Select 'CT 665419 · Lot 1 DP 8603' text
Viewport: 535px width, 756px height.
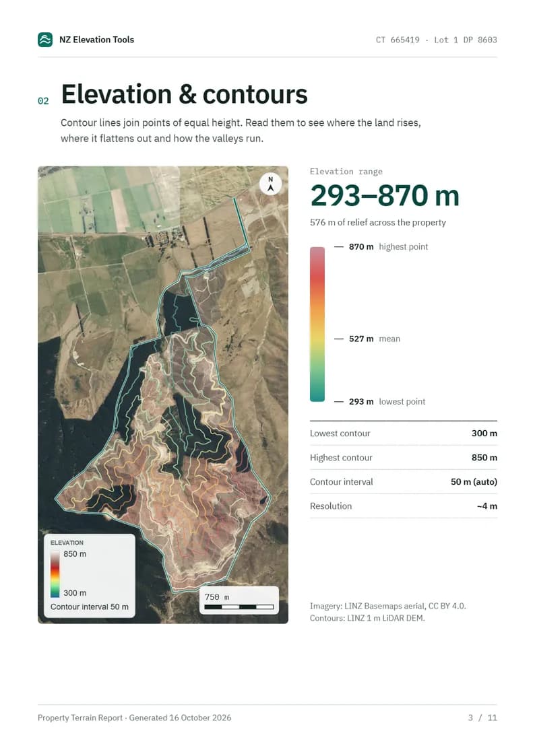point(436,40)
